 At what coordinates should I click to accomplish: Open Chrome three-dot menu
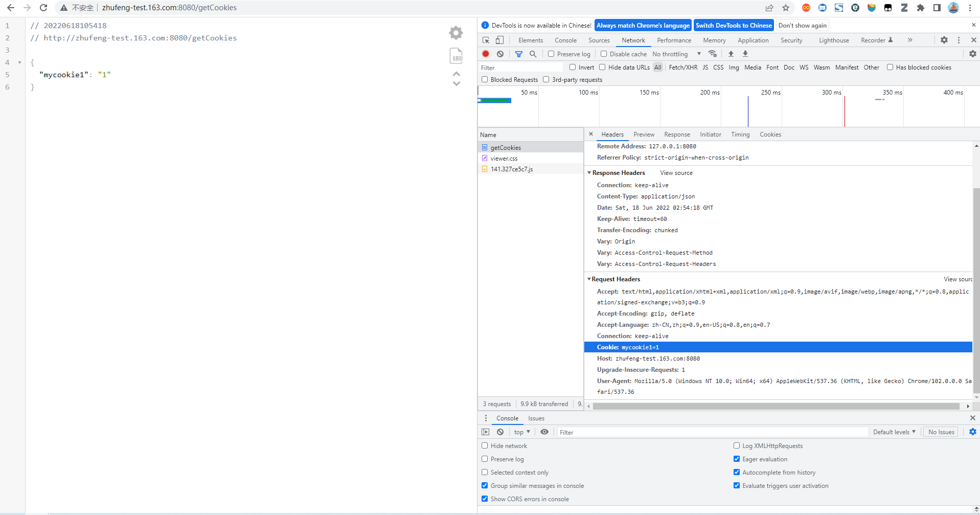pos(970,8)
